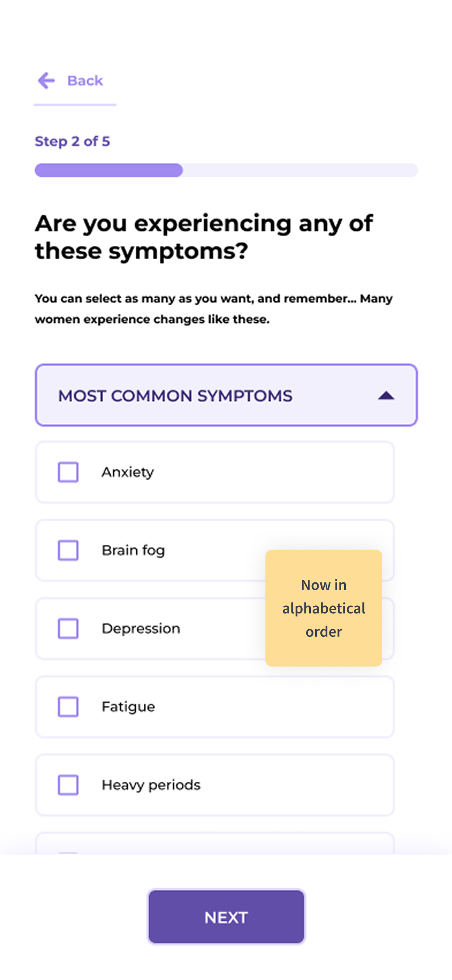Mark the Heavy periods checkbox
452x980 pixels.
[x=68, y=785]
